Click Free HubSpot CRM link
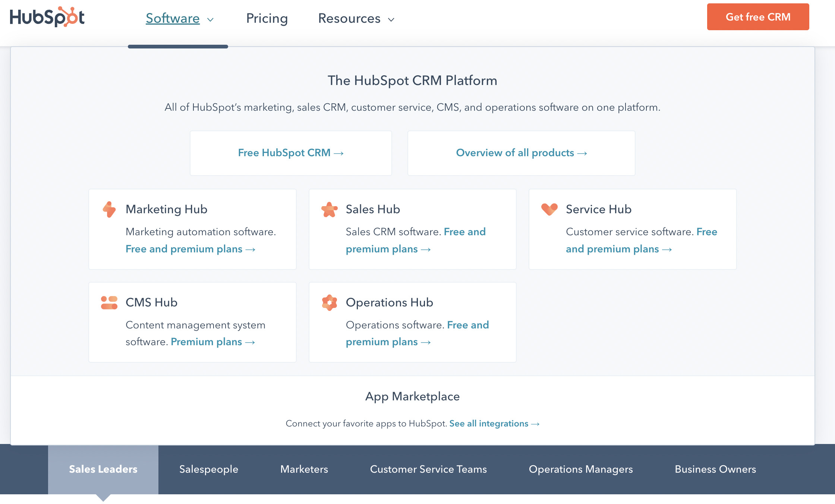This screenshot has width=835, height=504. click(290, 153)
